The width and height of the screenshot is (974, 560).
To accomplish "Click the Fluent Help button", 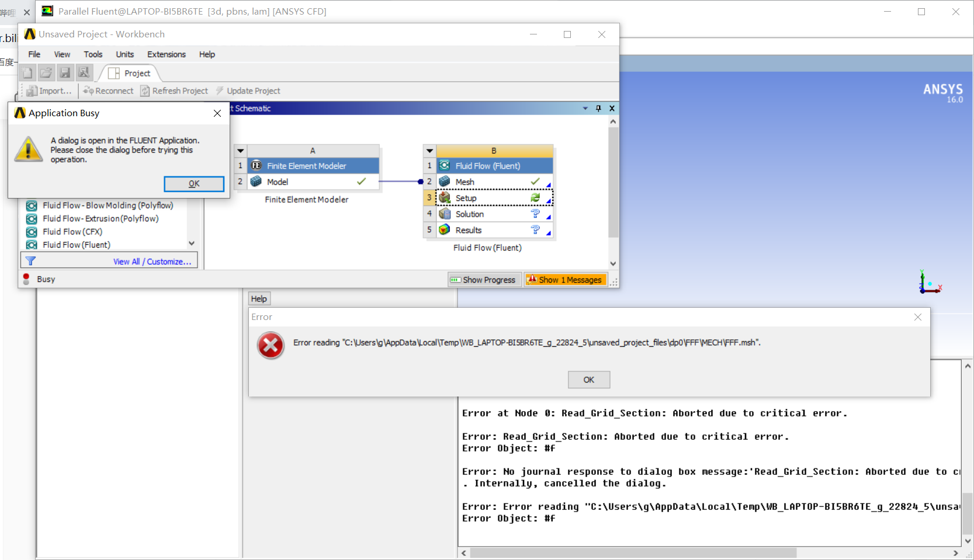I will (x=259, y=299).
